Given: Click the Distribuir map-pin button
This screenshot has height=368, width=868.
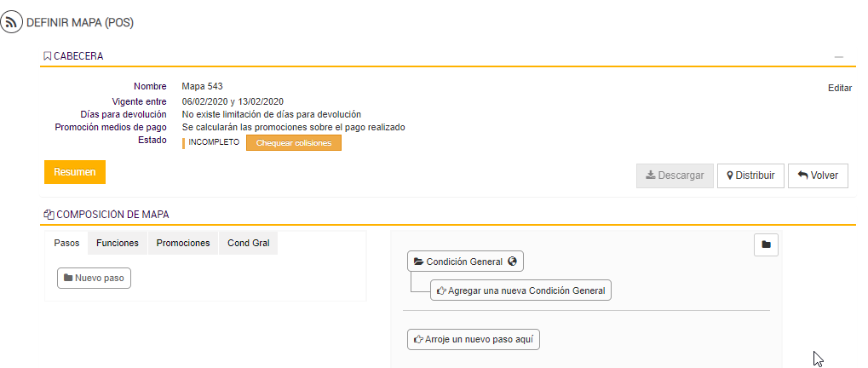Looking at the screenshot, I should click(x=750, y=175).
